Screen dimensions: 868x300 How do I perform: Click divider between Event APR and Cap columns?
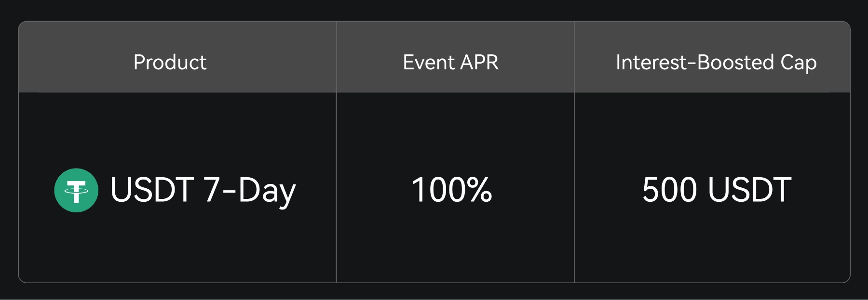coord(574,188)
